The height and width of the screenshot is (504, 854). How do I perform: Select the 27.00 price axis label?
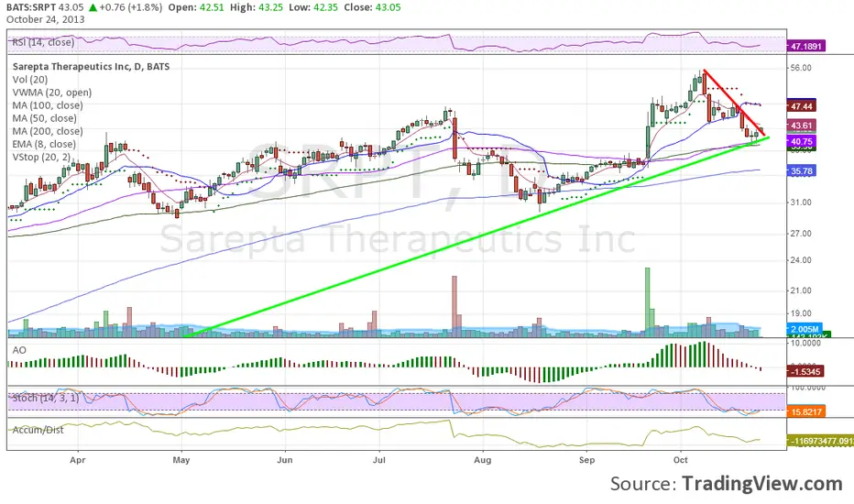[x=801, y=233]
